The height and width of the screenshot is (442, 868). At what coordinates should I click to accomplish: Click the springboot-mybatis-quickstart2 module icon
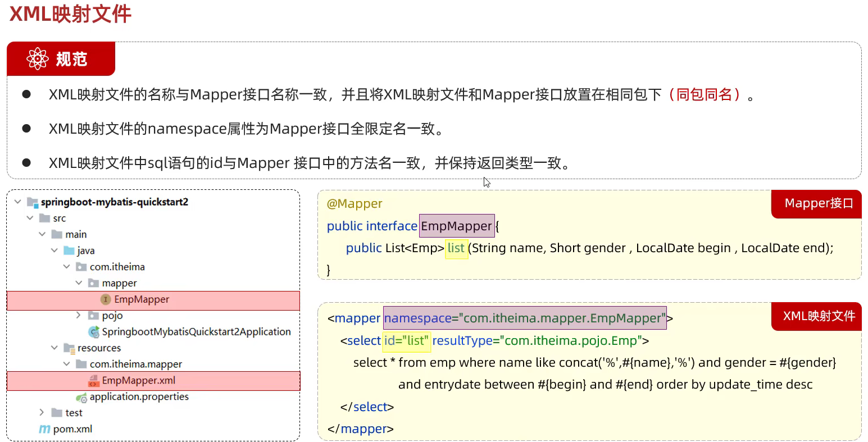(33, 202)
